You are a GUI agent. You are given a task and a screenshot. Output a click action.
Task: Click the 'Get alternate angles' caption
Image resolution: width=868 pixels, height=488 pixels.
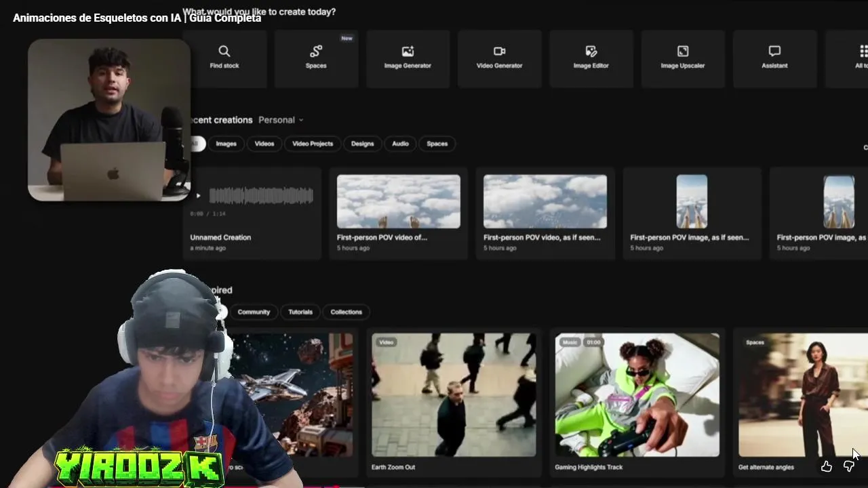(766, 467)
